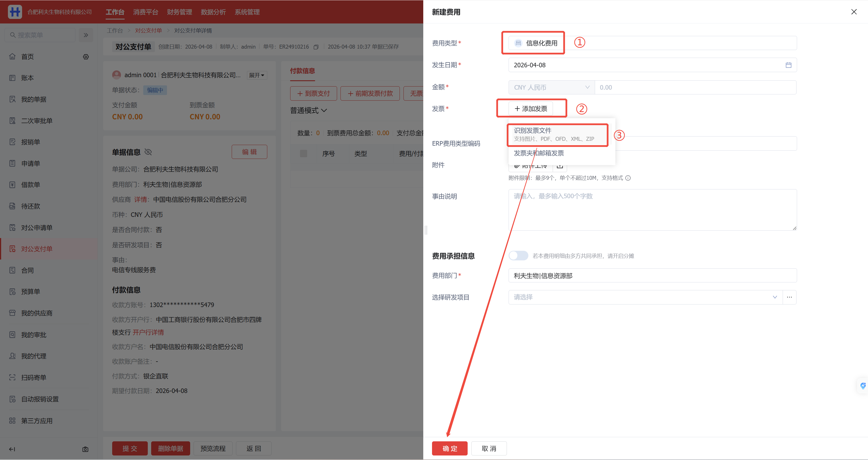Click the settings gear icon beside 首页
Image resolution: width=868 pixels, height=460 pixels.
point(86,57)
